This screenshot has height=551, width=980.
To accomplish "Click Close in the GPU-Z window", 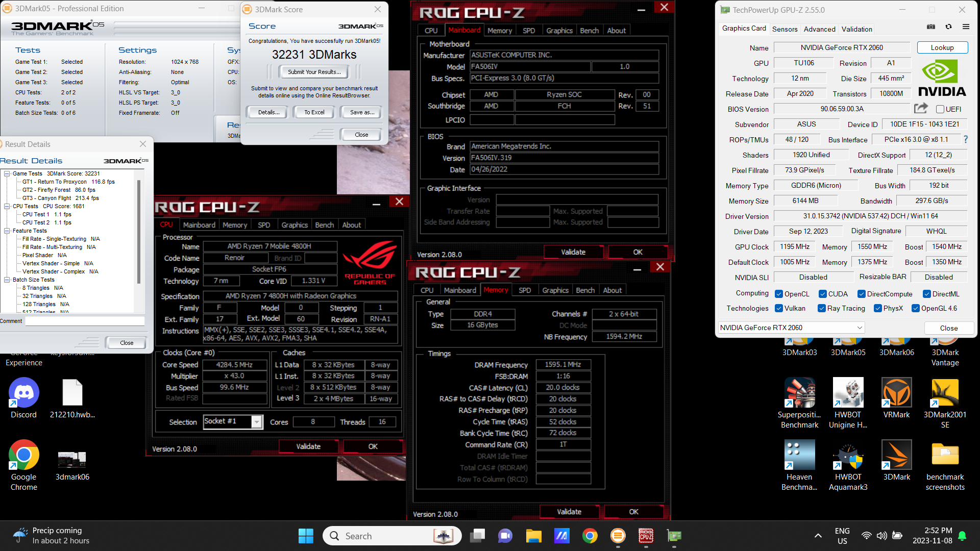I will point(948,328).
